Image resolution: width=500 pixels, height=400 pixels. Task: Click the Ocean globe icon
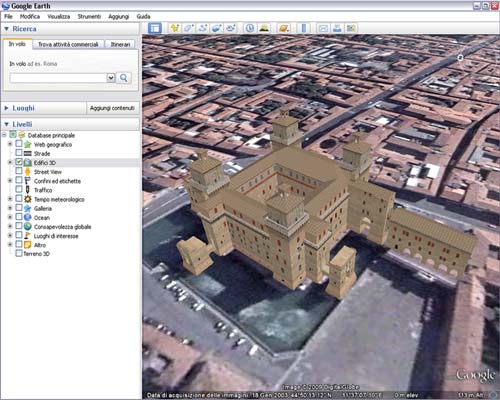[x=28, y=217]
